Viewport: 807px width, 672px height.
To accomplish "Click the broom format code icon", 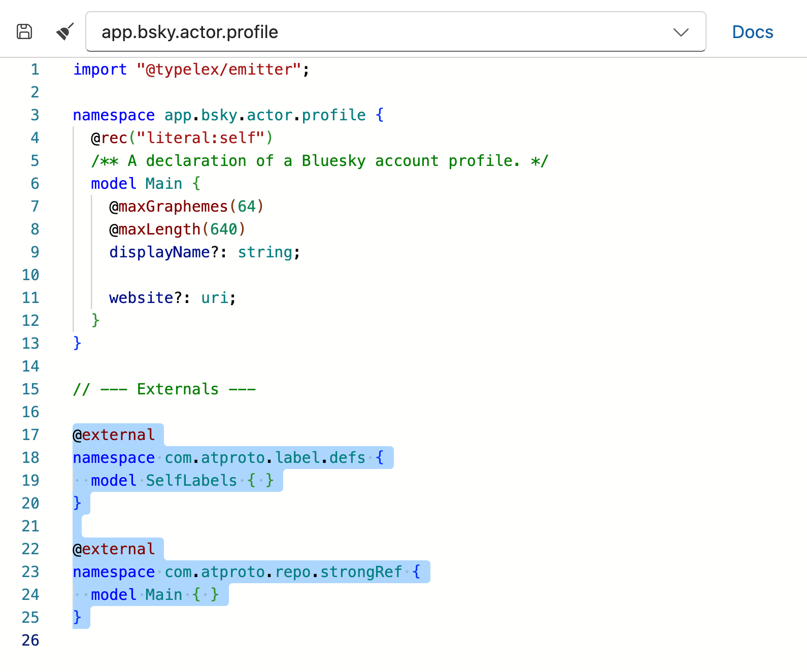I will [65, 31].
